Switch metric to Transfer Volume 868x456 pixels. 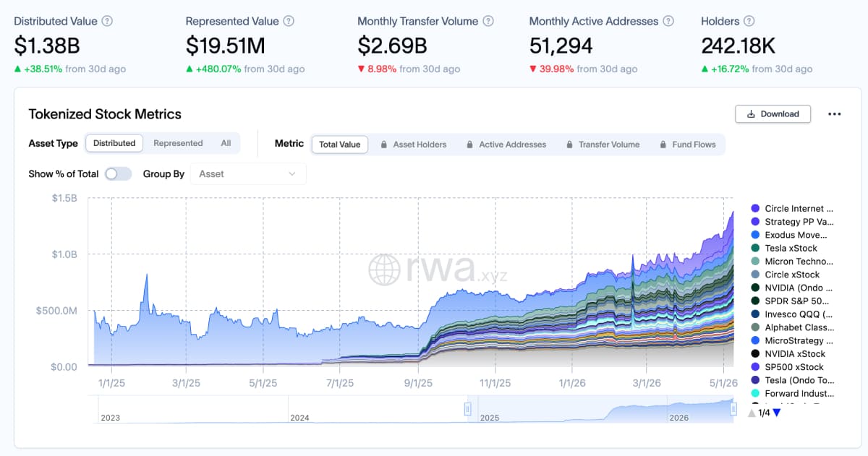point(603,145)
